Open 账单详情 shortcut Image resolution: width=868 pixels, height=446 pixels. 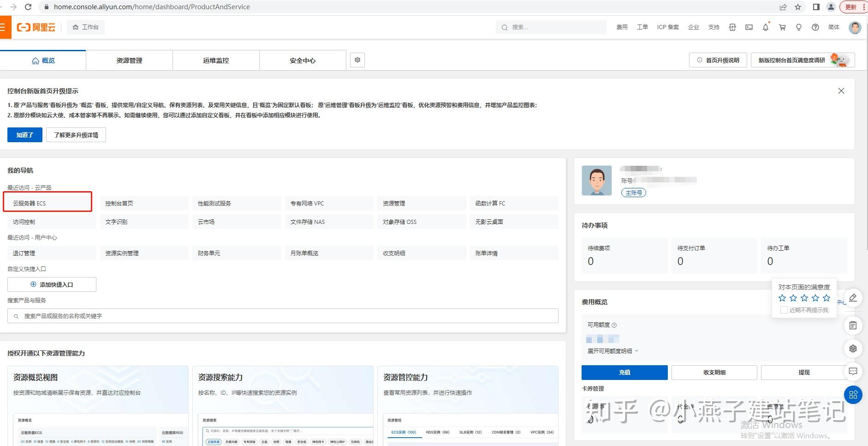(514, 253)
